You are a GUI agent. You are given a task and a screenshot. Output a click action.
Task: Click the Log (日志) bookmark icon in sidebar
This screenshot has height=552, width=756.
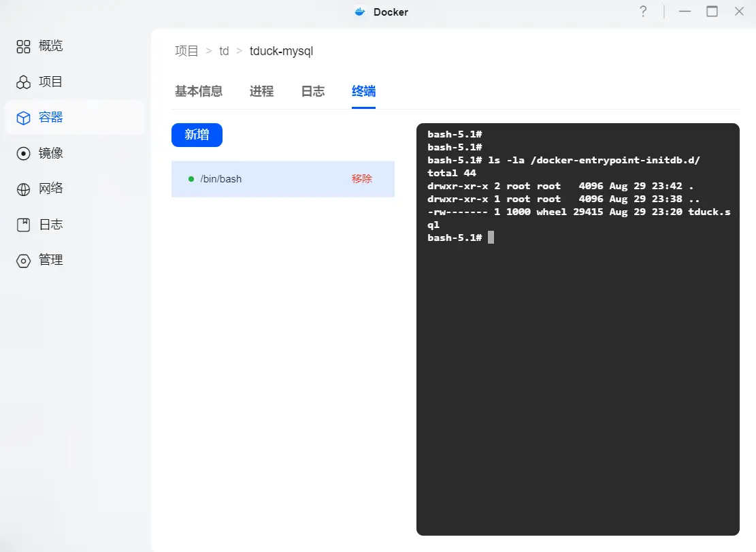coord(23,225)
